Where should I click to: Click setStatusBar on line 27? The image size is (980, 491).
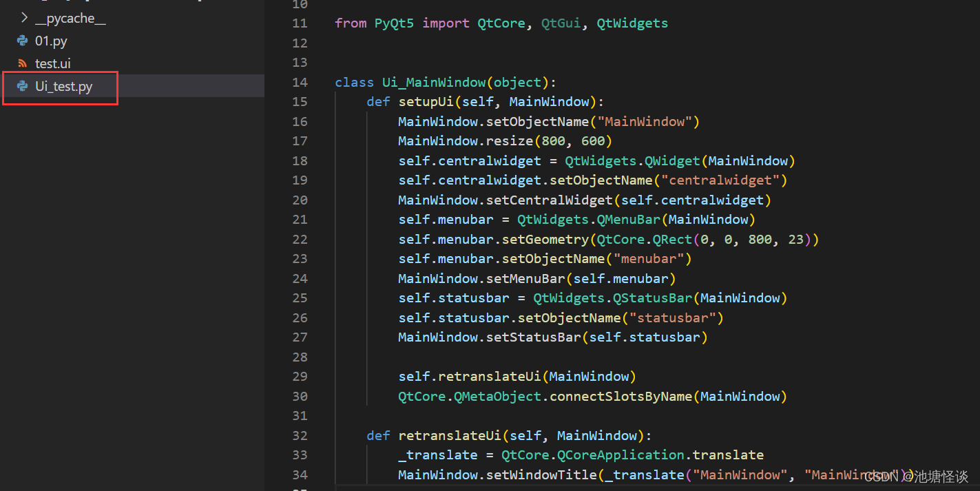point(533,337)
